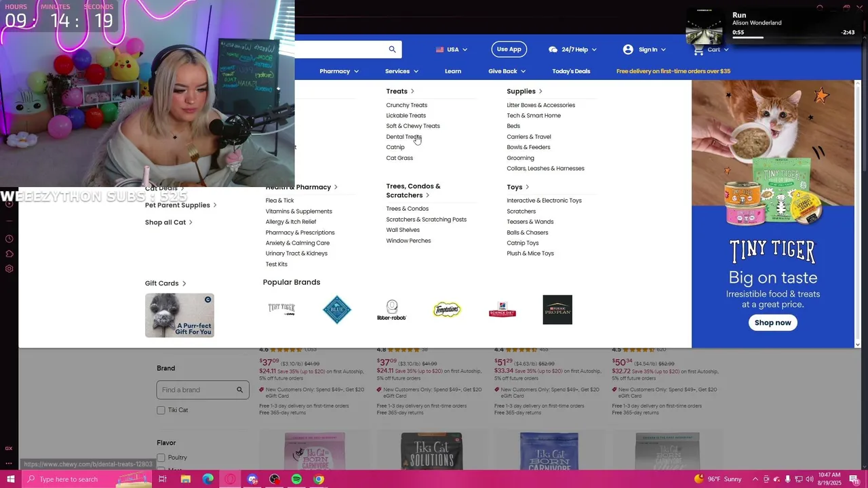This screenshot has height=488, width=868.
Task: Open the notification center icon
Action: tap(854, 479)
